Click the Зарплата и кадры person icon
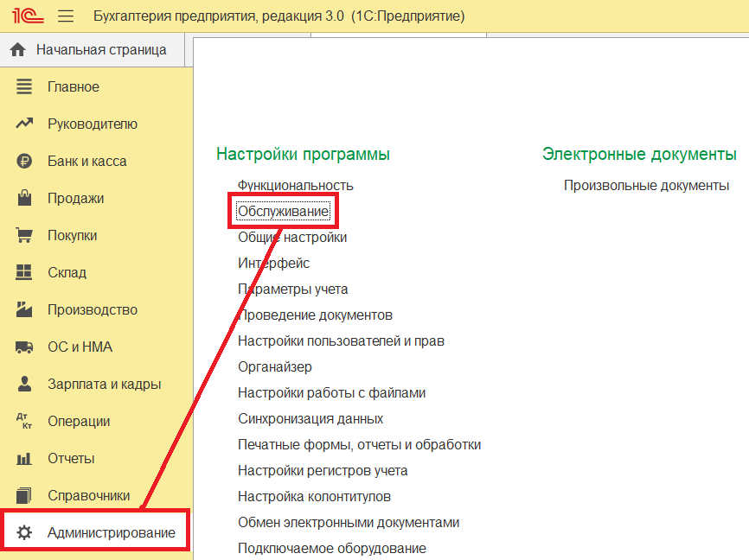Image resolution: width=749 pixels, height=560 pixels. pos(24,384)
